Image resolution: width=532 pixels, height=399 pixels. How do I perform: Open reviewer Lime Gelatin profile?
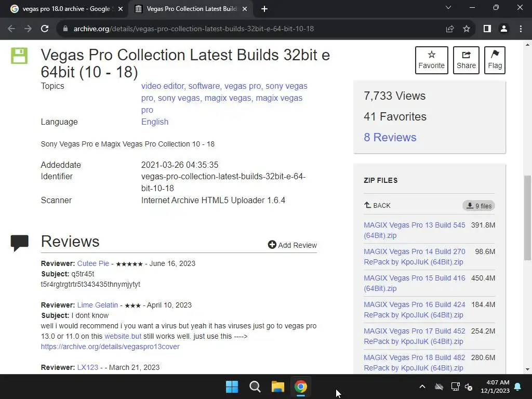97,305
